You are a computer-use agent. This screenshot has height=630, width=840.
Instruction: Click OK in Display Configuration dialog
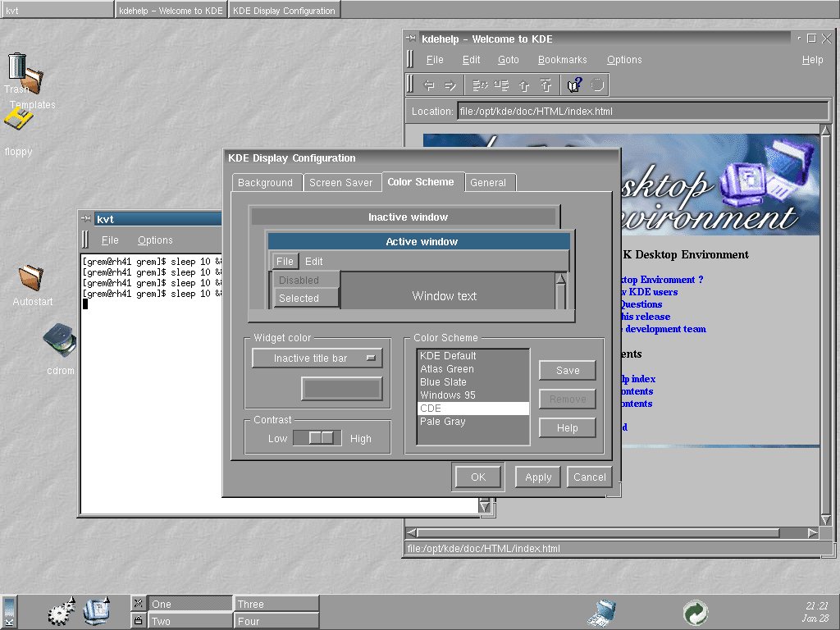click(x=478, y=477)
